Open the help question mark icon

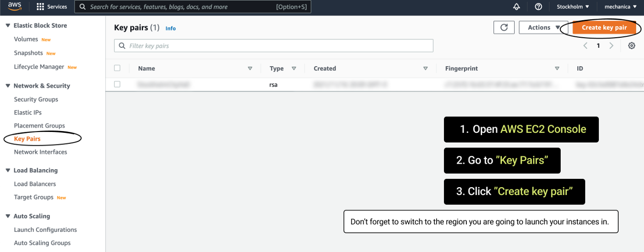538,7
